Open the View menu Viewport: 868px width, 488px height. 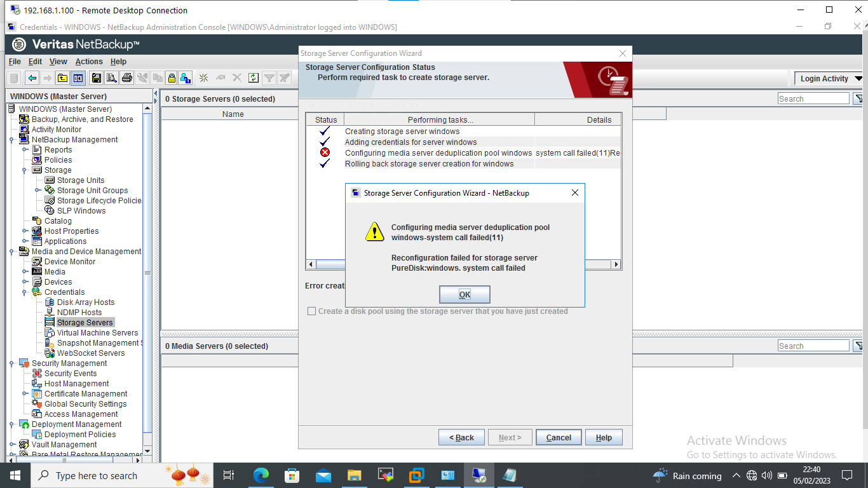click(58, 62)
